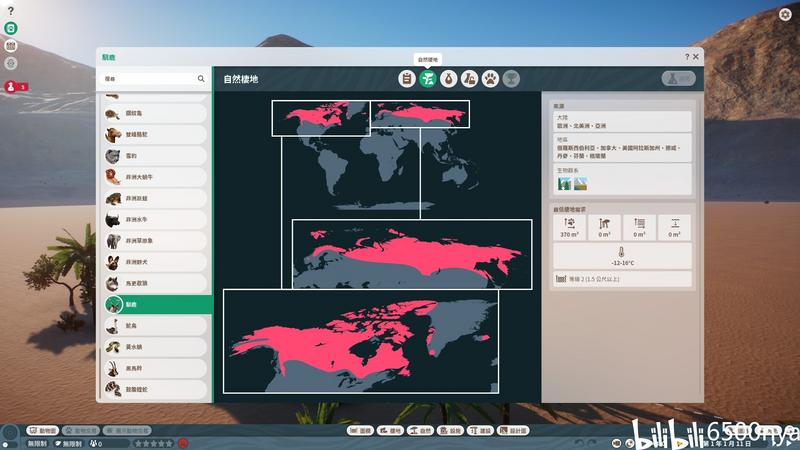Viewport: 800px width, 450px height.
Task: Select the 非洲水牛 African buffalo entry
Action: [x=155, y=219]
